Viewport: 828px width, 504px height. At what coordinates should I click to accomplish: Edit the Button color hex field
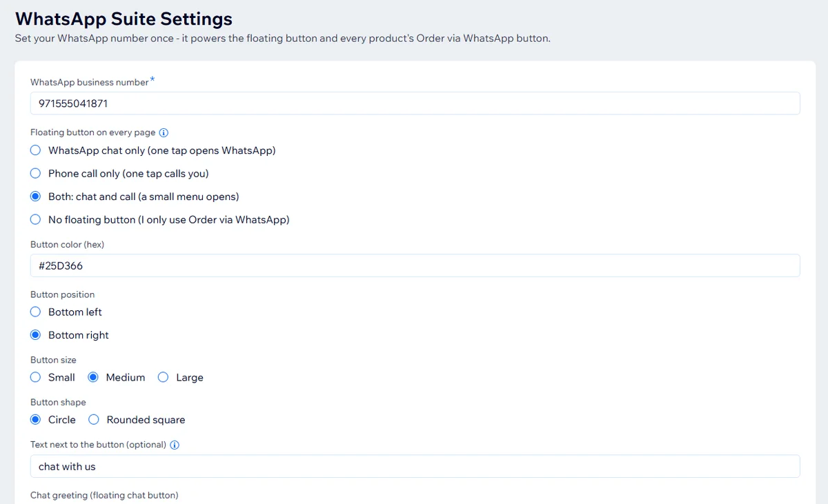pyautogui.click(x=415, y=265)
